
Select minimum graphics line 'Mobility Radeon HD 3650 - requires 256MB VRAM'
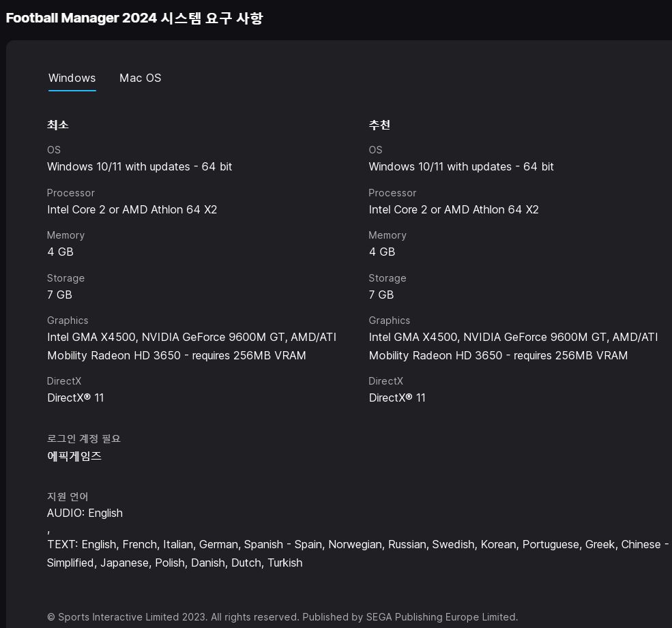(x=177, y=355)
